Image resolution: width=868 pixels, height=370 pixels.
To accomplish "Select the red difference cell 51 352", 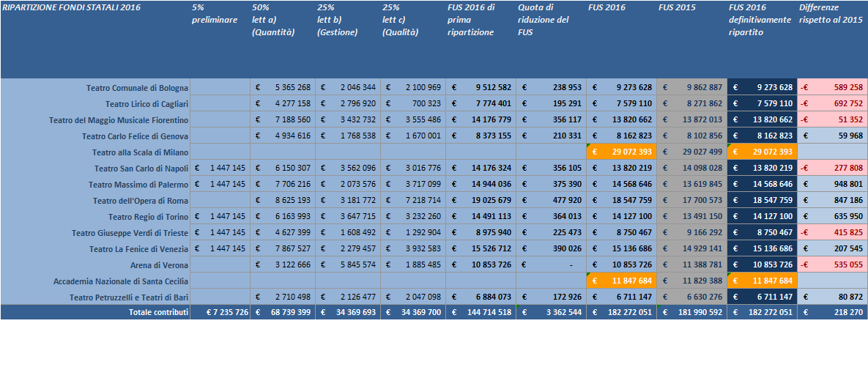I will 832,119.
